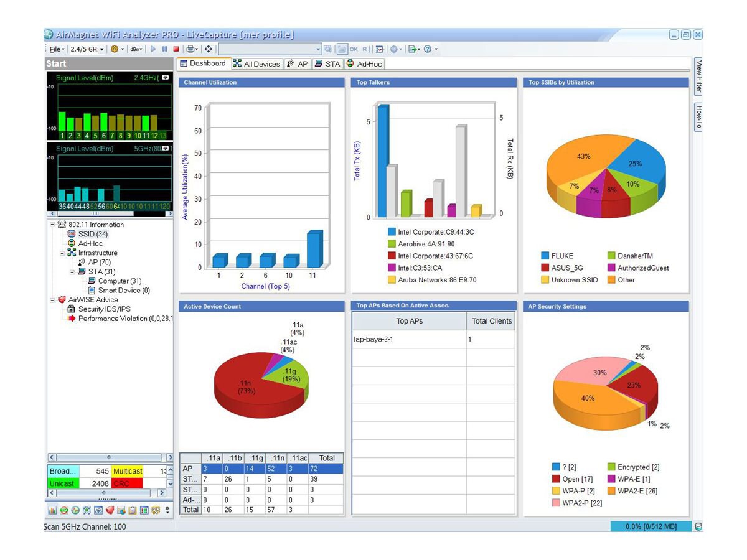Select Ad-Hoc in the tree

[90, 243]
